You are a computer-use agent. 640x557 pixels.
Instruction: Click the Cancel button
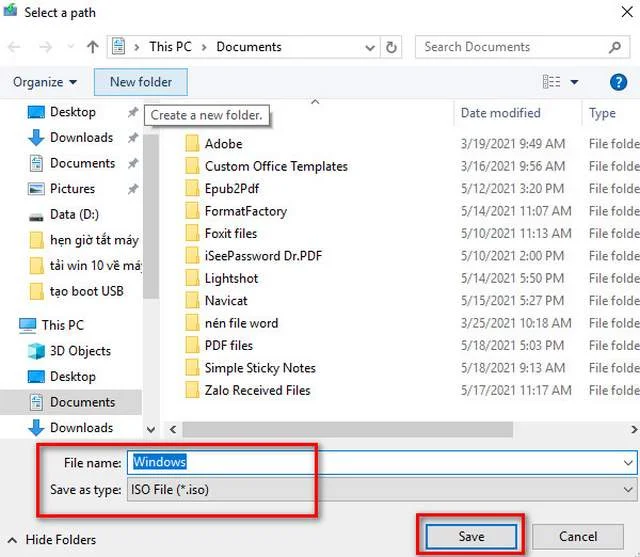(x=578, y=536)
